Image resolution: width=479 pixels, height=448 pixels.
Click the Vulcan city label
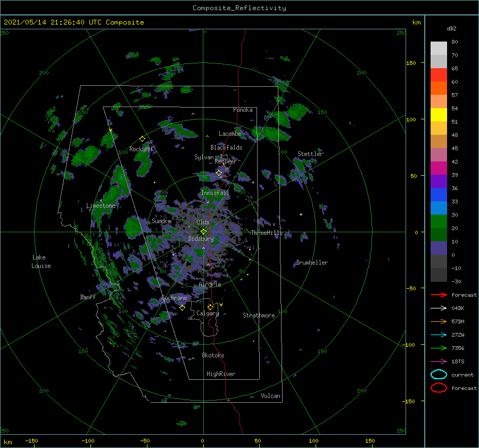(271, 396)
